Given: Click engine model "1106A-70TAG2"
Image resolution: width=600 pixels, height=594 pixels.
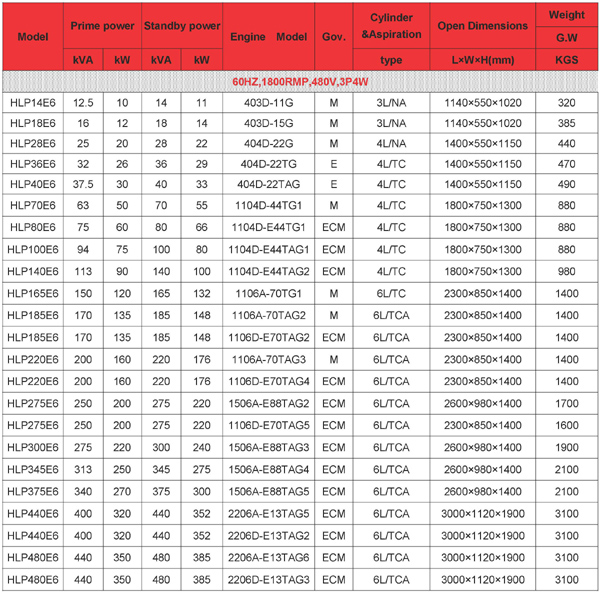Looking at the screenshot, I should [x=269, y=315].
